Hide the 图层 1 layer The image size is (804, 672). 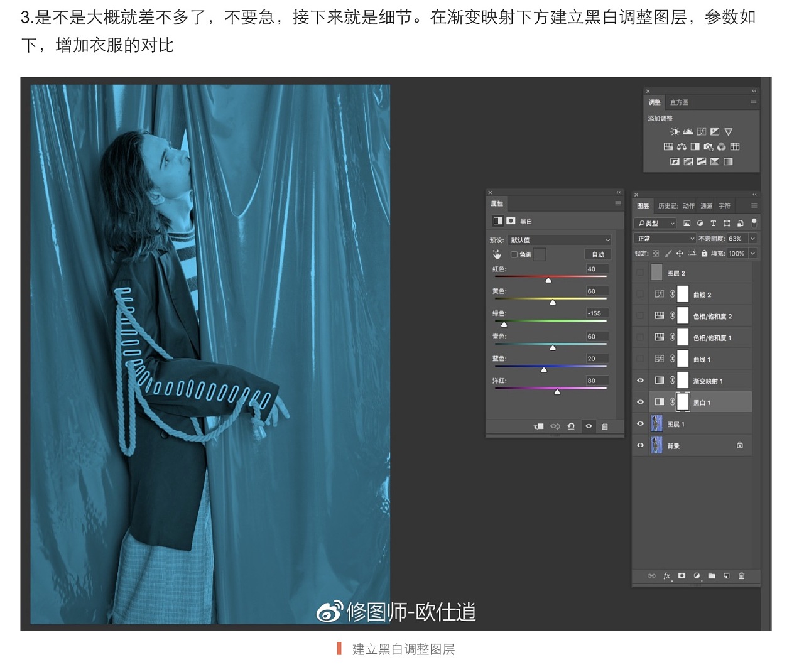640,424
